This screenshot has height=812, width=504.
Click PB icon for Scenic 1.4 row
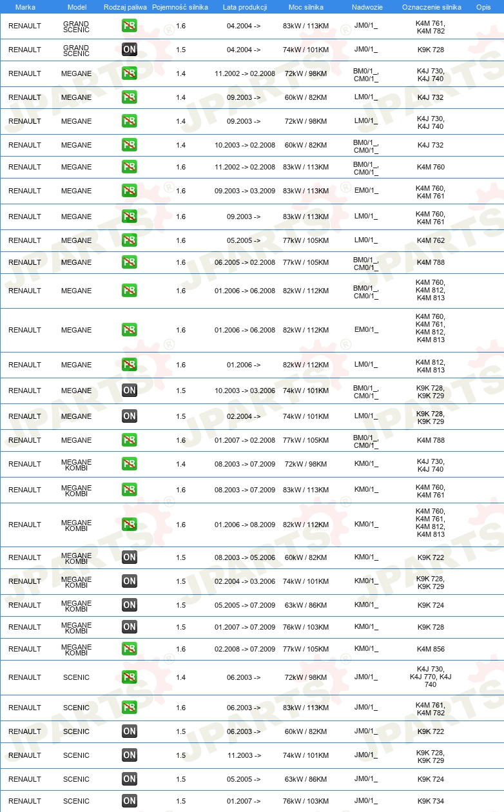point(129,677)
